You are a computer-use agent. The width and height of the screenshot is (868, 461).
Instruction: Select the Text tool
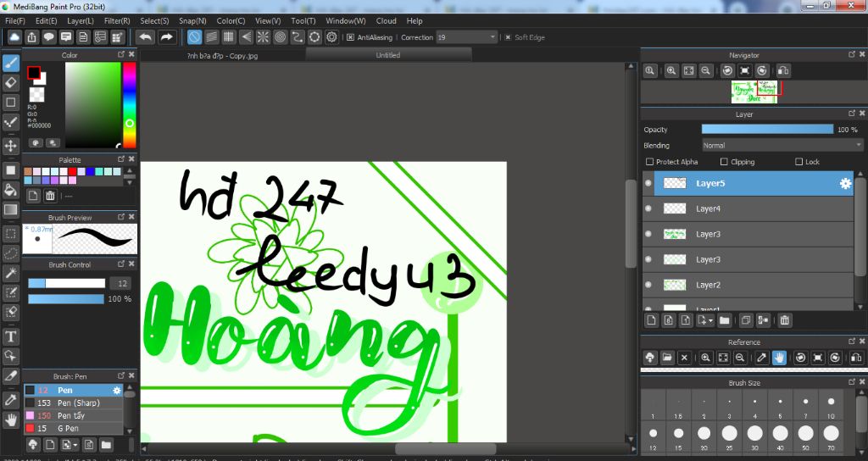click(10, 336)
